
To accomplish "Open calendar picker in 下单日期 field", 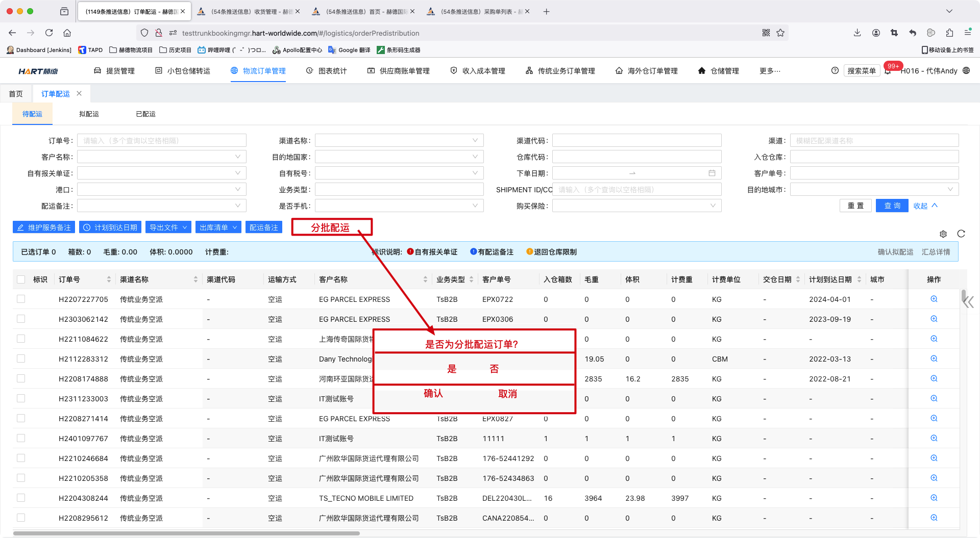I will 712,173.
